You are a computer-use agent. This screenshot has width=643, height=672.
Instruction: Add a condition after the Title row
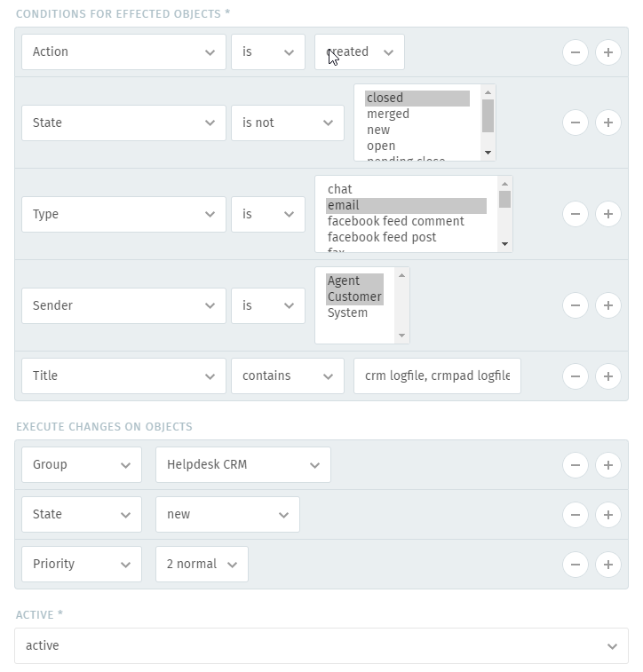coord(607,376)
